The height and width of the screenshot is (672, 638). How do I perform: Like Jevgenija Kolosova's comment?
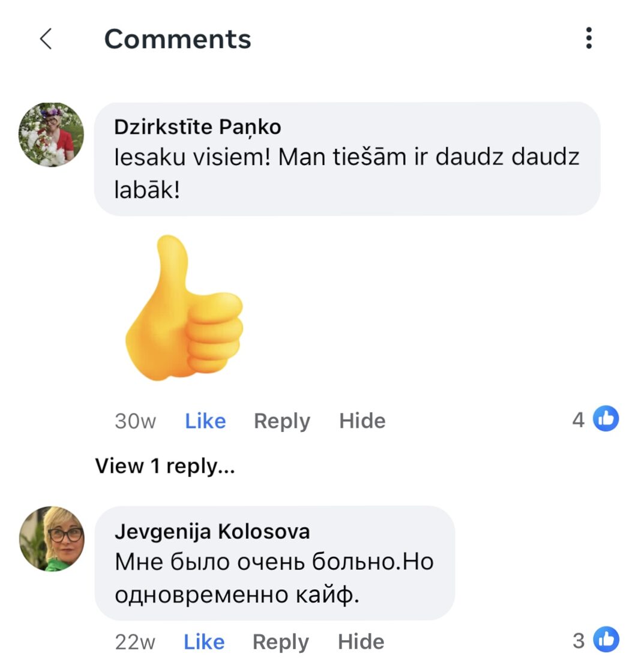point(204,642)
